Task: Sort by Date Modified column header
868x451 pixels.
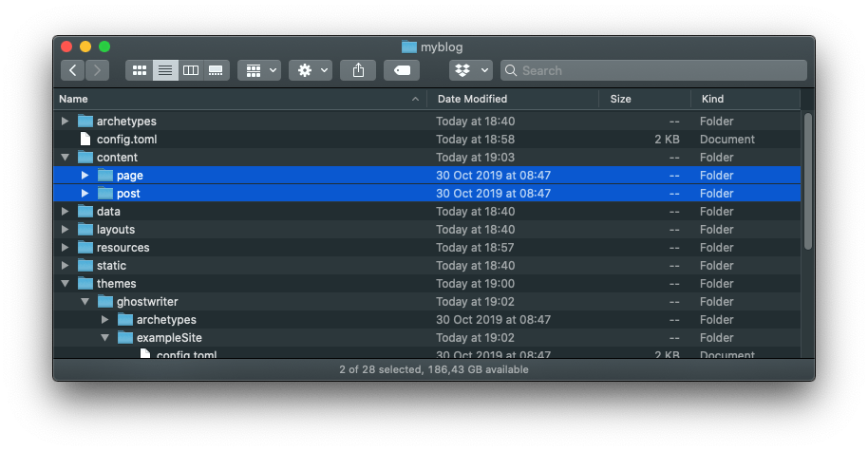Action: point(513,99)
